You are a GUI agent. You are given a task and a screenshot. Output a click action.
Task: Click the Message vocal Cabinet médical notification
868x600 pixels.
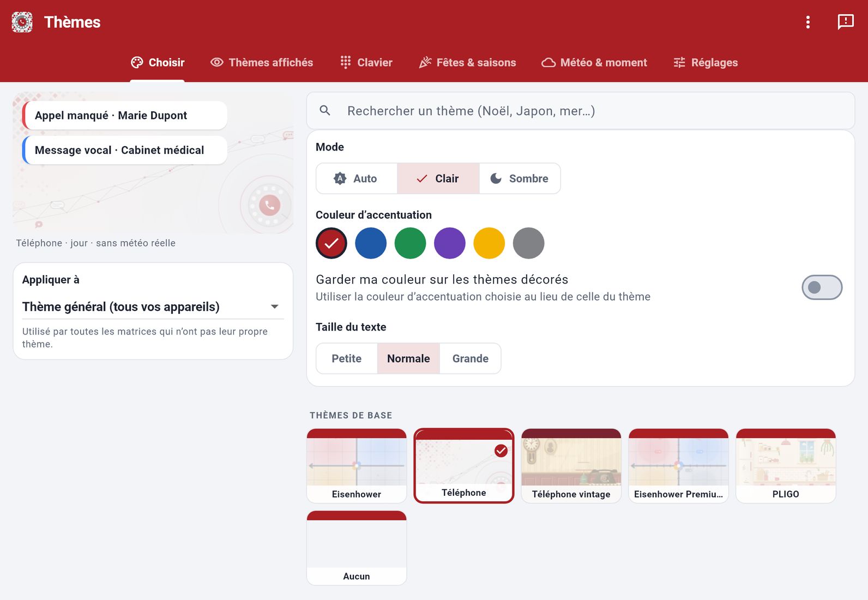[125, 150]
